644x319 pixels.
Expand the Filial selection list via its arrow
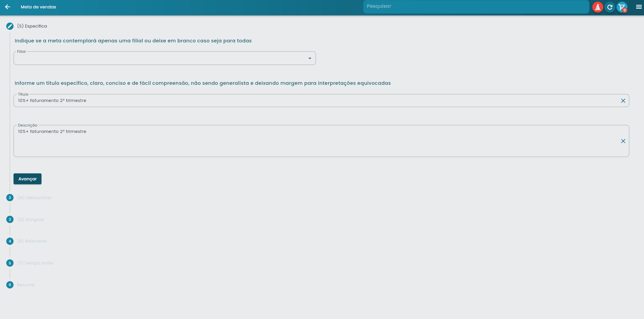point(309,58)
